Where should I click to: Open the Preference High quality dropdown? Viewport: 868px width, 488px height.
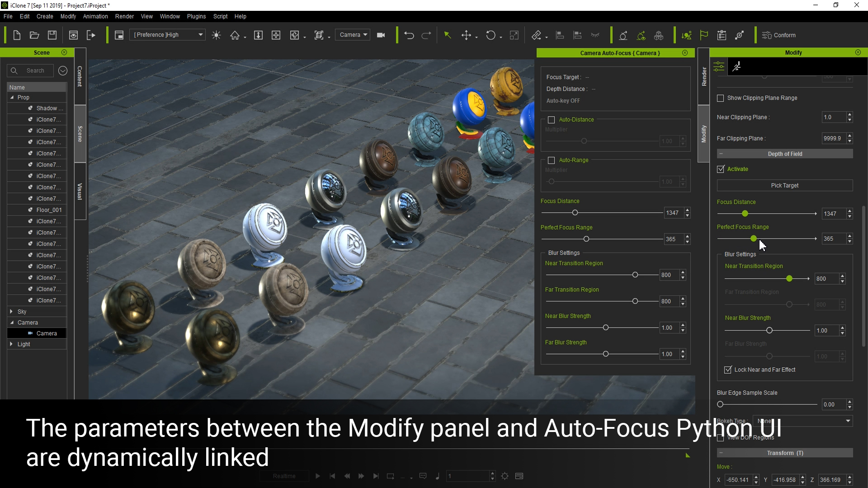[168, 35]
